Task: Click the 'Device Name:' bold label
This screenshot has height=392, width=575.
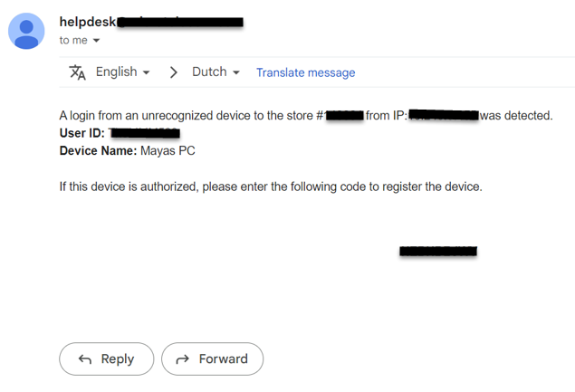Action: (99, 150)
